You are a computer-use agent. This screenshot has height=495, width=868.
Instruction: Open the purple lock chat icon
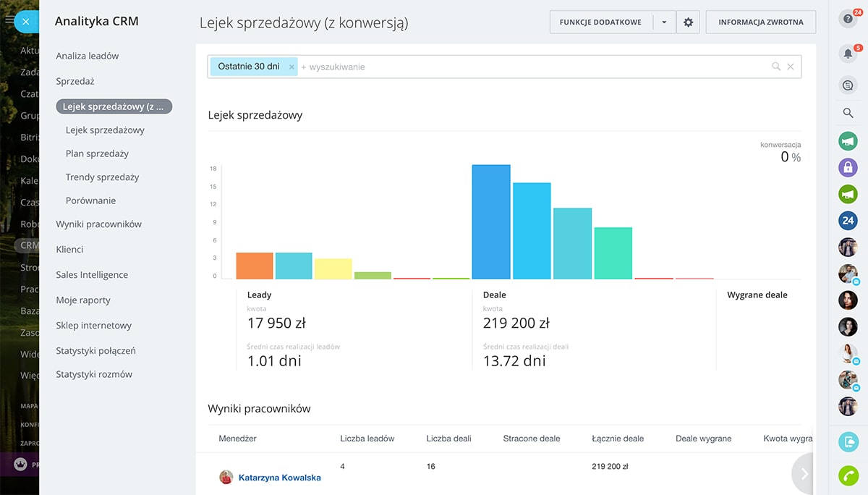tap(848, 168)
